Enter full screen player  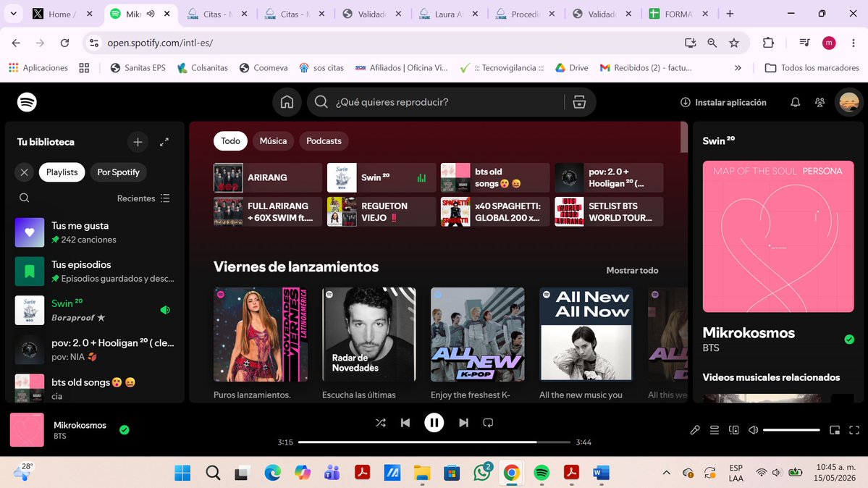854,430
